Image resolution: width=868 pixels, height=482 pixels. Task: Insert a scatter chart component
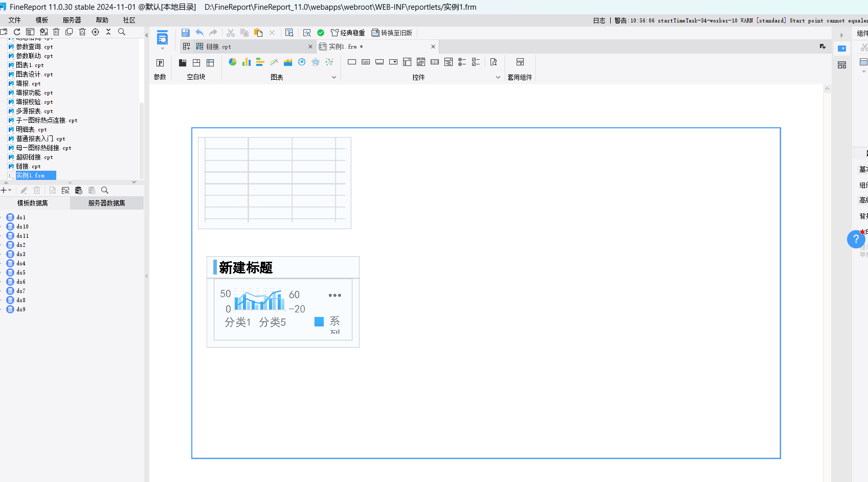[329, 62]
